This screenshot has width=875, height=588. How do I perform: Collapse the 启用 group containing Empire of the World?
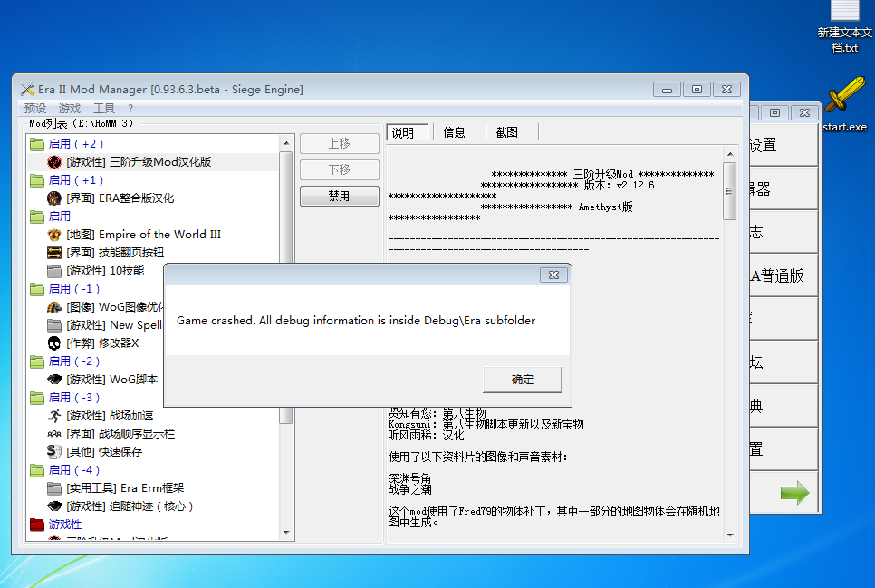37,217
